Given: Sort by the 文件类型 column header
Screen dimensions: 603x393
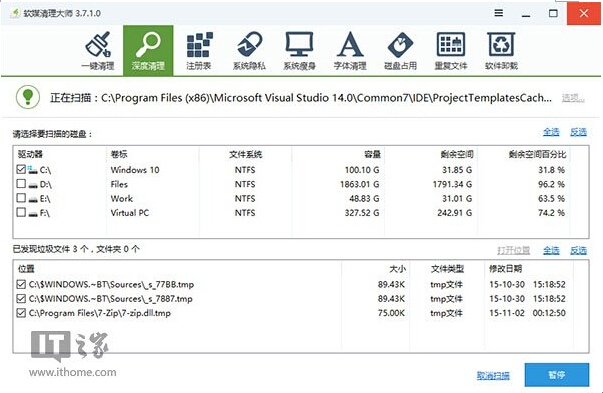Looking at the screenshot, I should pyautogui.click(x=447, y=268).
